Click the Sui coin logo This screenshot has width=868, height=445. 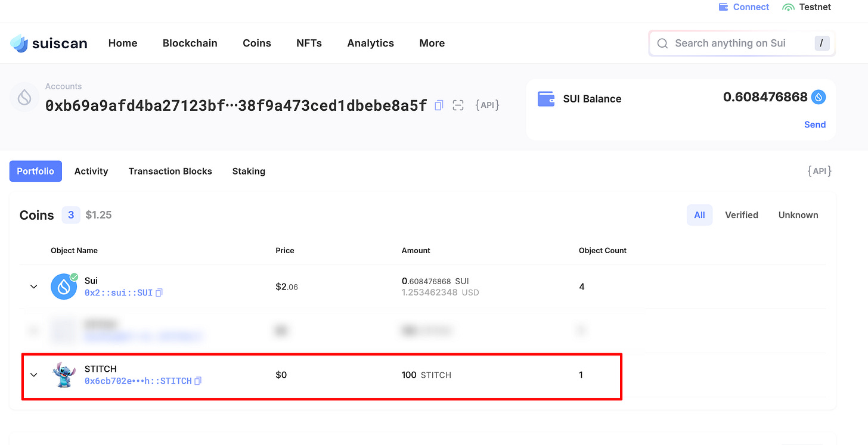tap(64, 287)
